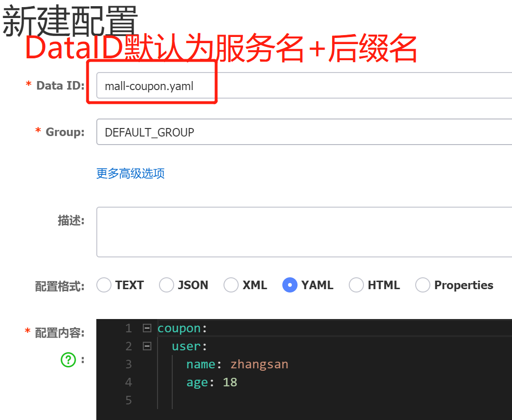Click the Data ID input field
The height and width of the screenshot is (420, 512).
pos(304,85)
